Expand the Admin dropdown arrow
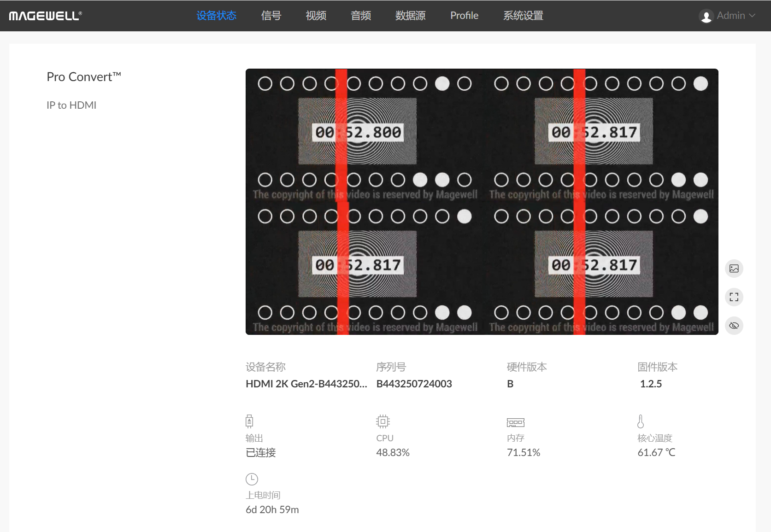Viewport: 771px width, 532px height. (752, 16)
